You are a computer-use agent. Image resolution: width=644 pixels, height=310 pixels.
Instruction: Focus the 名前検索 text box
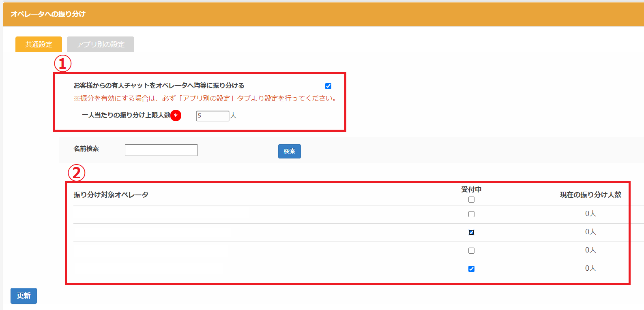pyautogui.click(x=161, y=150)
